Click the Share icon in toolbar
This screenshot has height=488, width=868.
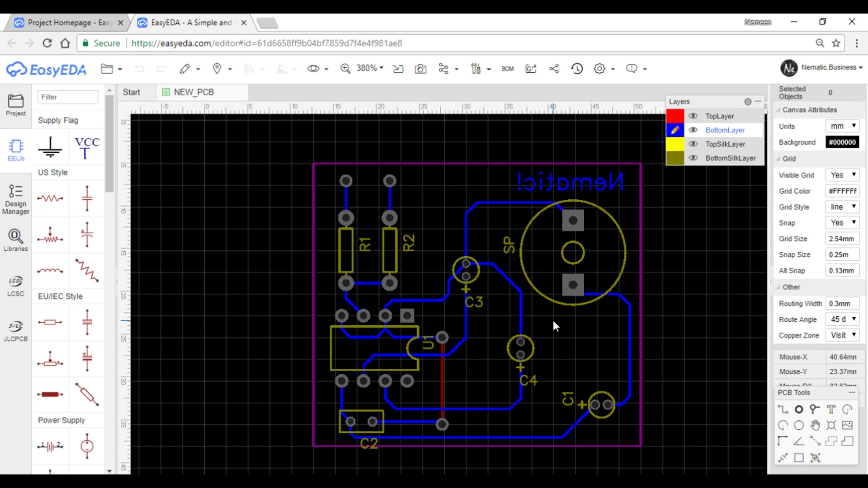point(554,69)
